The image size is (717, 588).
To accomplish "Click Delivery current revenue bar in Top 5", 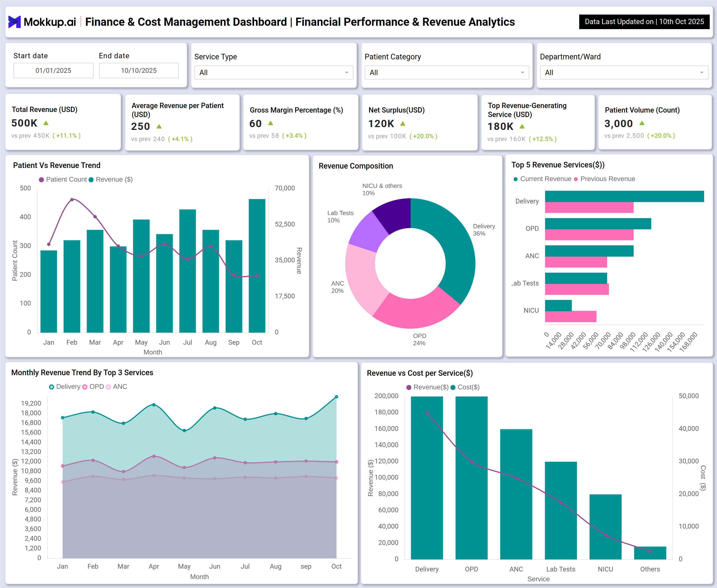I will pos(624,197).
